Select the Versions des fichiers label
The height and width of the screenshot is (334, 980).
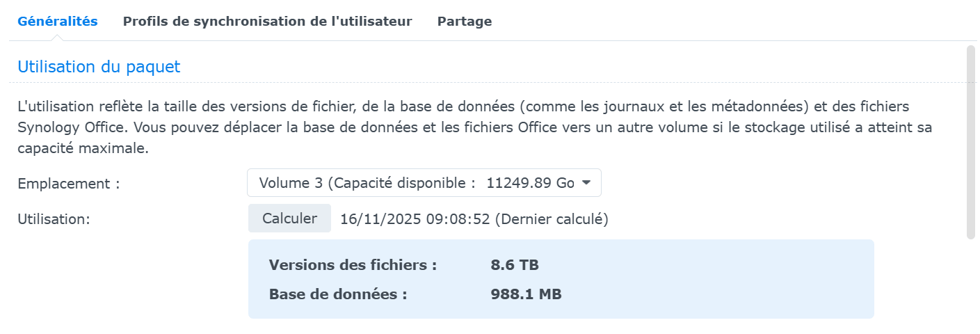click(x=353, y=265)
